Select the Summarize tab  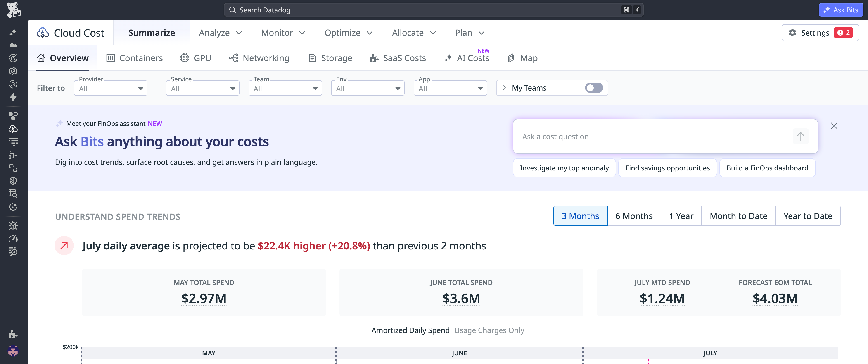point(152,33)
